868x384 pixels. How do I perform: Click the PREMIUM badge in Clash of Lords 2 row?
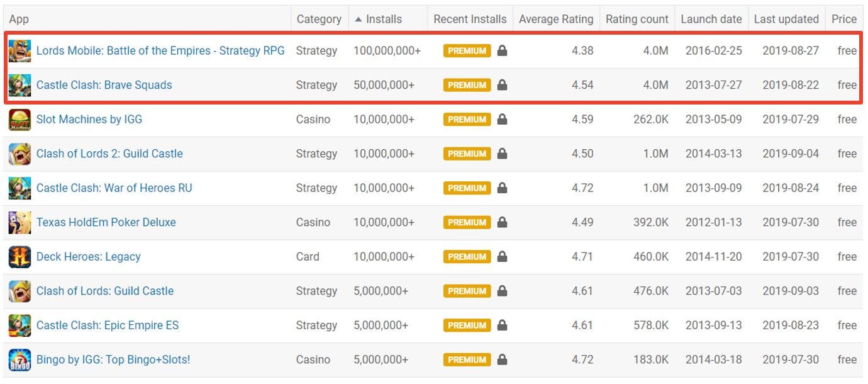pos(467,153)
